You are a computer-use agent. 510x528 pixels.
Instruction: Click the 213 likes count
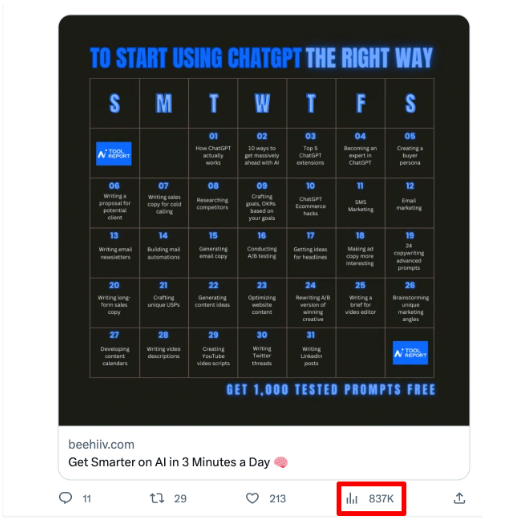point(277,498)
